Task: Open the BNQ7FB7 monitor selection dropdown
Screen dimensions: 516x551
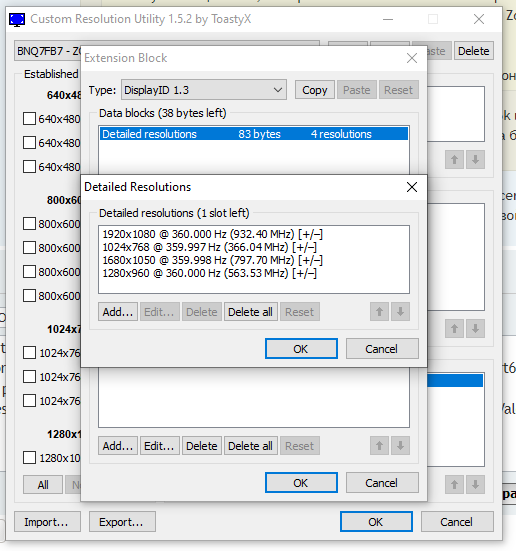Action: point(47,51)
